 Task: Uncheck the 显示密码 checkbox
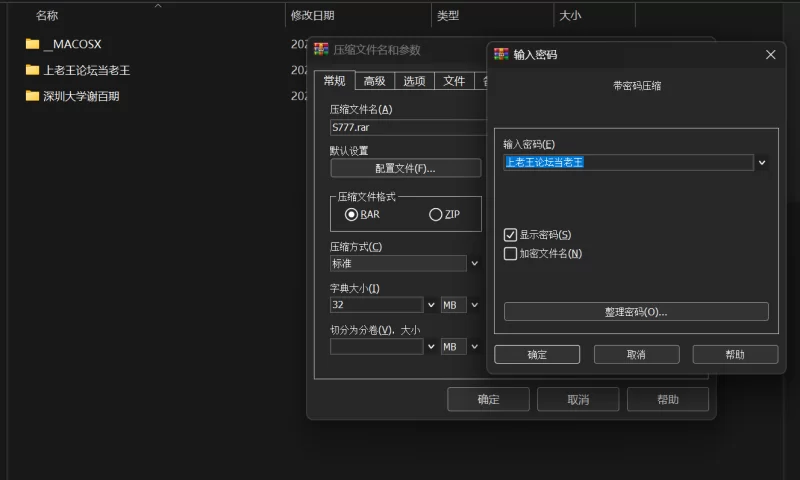coord(511,235)
